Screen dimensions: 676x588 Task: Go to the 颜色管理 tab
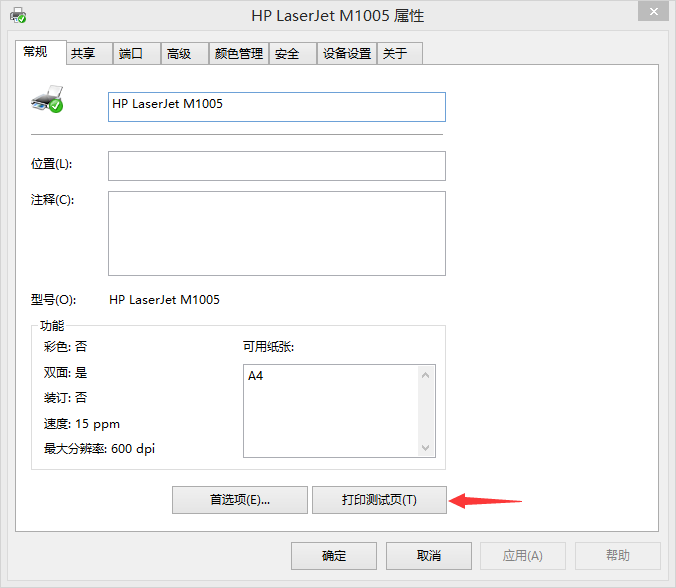pyautogui.click(x=239, y=54)
